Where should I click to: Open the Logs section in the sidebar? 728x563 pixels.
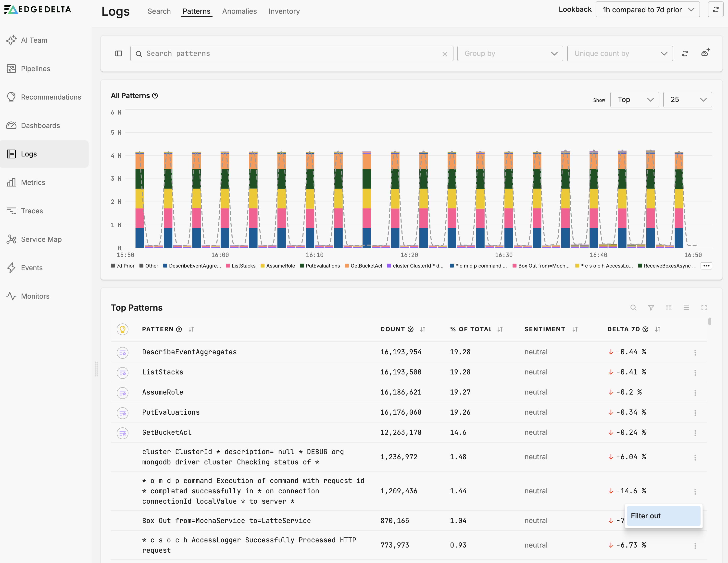coord(29,154)
